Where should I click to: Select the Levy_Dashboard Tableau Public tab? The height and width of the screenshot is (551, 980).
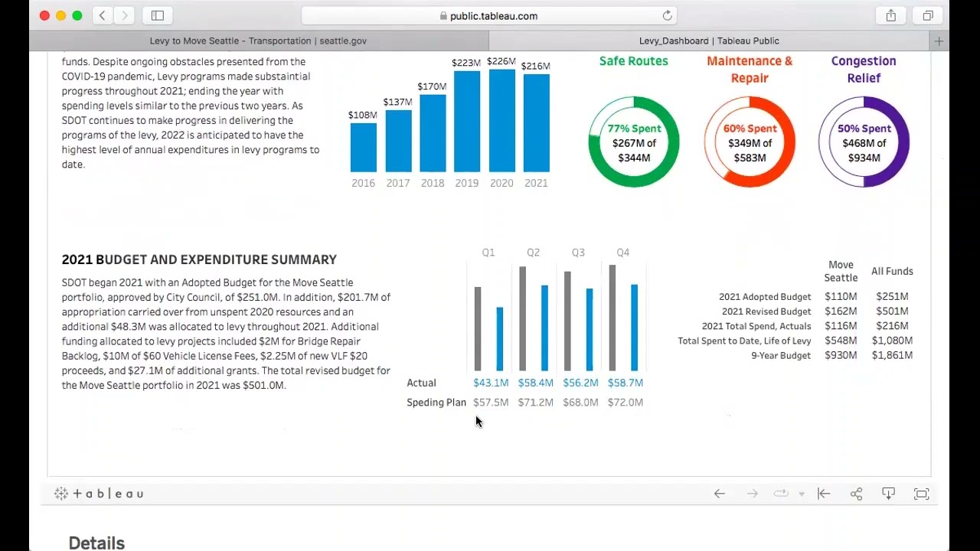[x=709, y=41]
